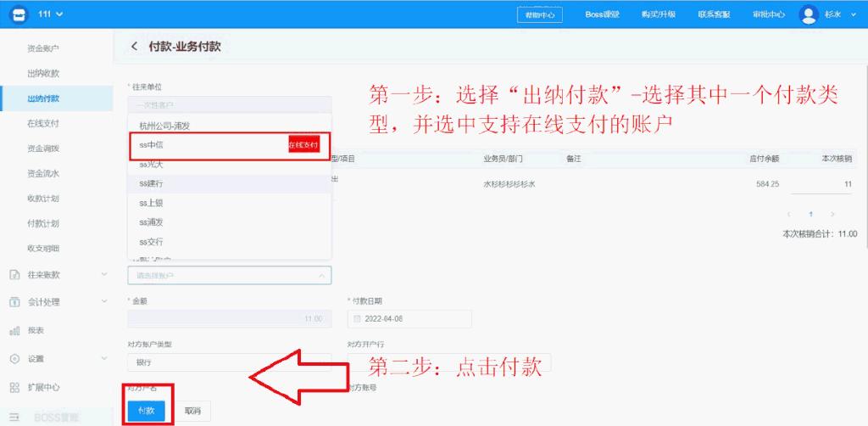Go to the previous table page
This screenshot has width=868, height=426.
pos(789,214)
